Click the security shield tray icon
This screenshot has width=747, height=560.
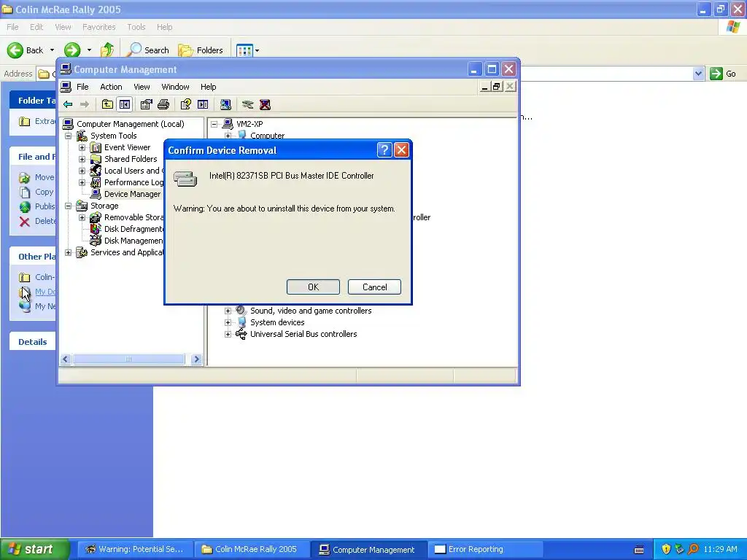pos(666,549)
